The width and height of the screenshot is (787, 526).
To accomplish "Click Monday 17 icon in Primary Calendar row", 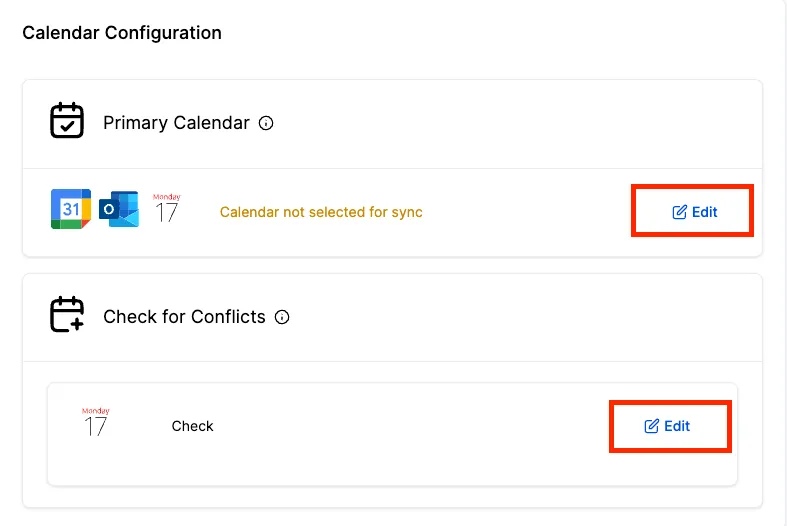I will click(166, 209).
